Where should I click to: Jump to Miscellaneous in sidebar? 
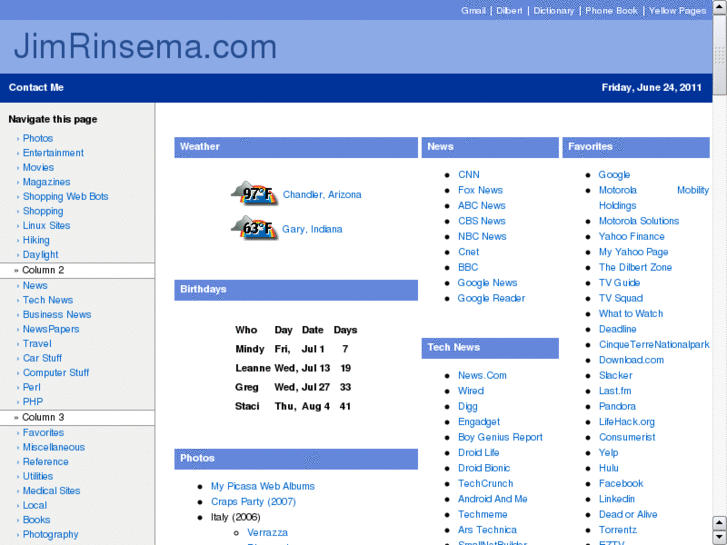(x=54, y=447)
